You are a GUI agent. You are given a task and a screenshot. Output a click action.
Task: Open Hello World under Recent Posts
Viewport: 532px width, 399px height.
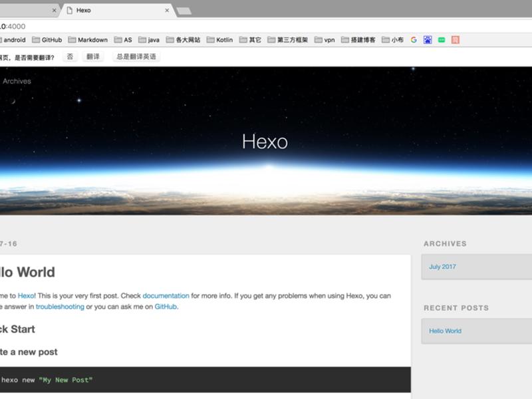(445, 331)
